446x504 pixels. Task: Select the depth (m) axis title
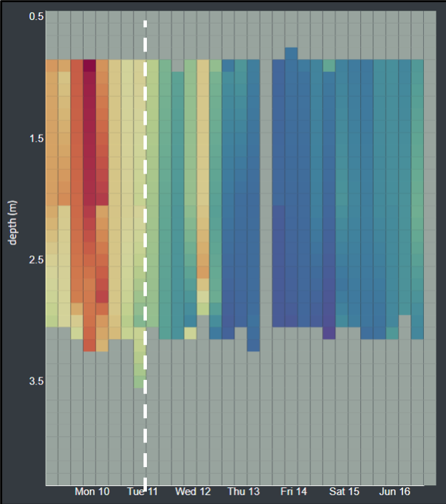point(13,221)
